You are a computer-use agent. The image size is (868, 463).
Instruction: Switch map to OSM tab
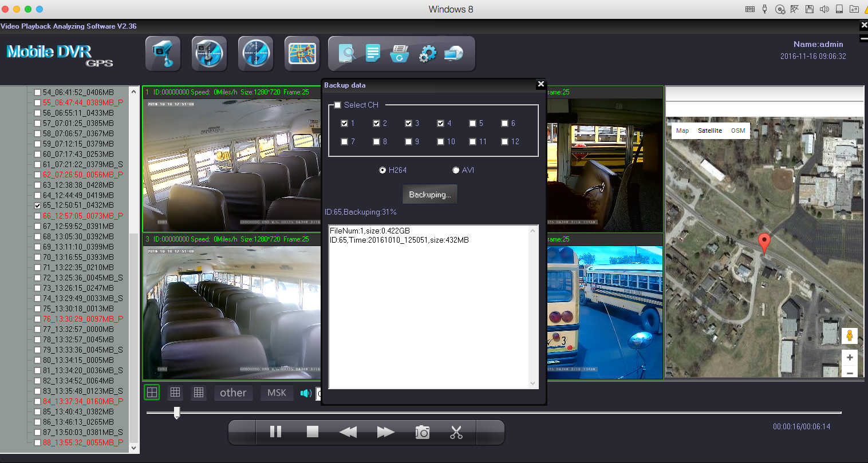pyautogui.click(x=738, y=130)
